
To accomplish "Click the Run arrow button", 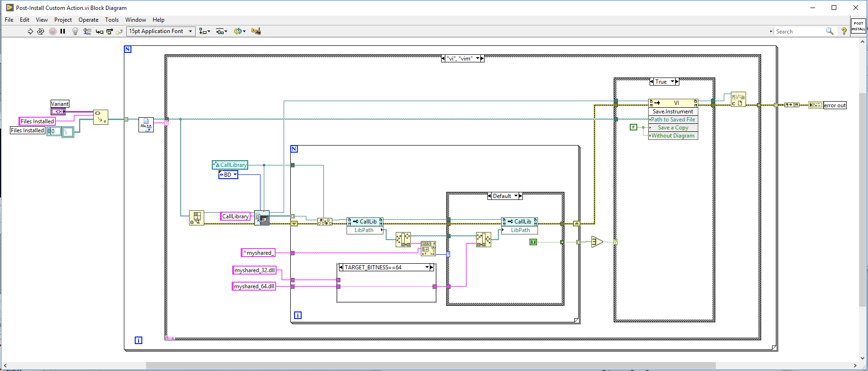I will click(x=30, y=31).
